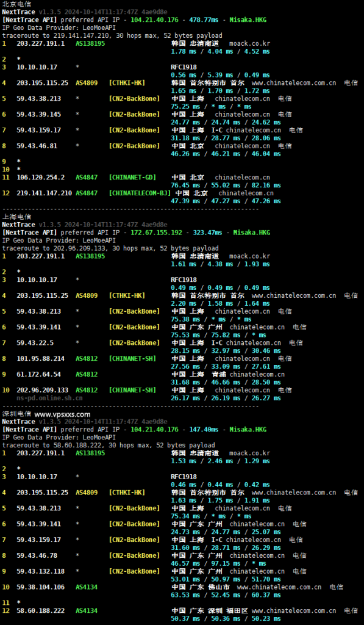
Task: Click the heading text "深圳电信"
Action: point(16,414)
